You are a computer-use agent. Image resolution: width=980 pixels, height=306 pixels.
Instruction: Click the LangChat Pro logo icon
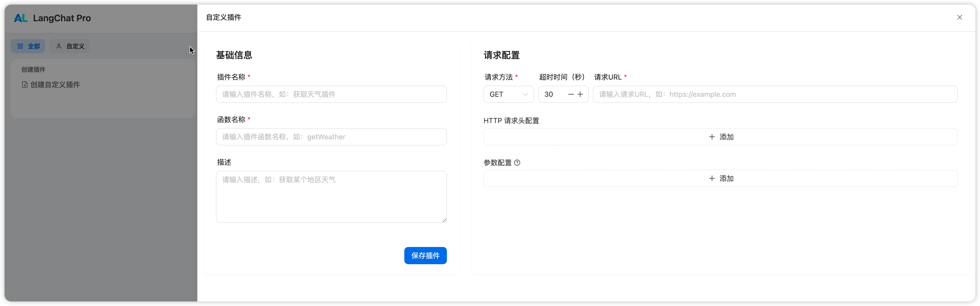(21, 18)
